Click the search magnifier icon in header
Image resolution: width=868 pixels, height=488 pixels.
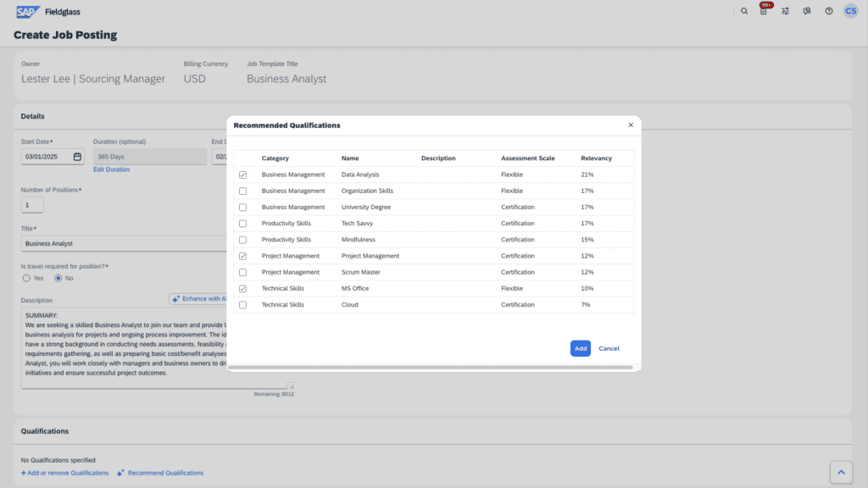tap(744, 11)
